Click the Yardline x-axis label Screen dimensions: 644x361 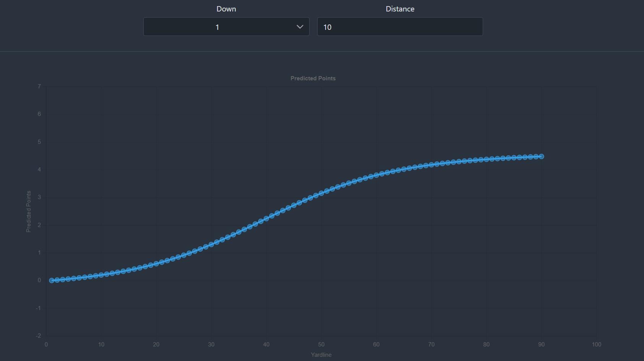[321, 355]
